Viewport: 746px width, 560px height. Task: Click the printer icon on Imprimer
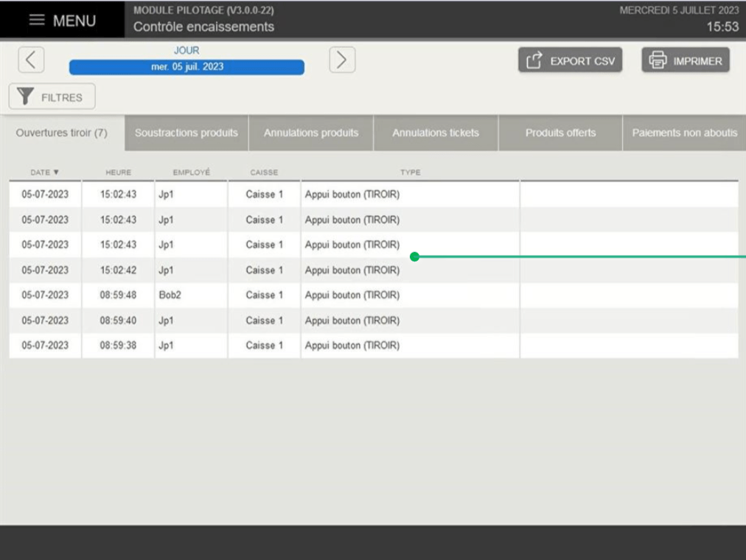658,60
